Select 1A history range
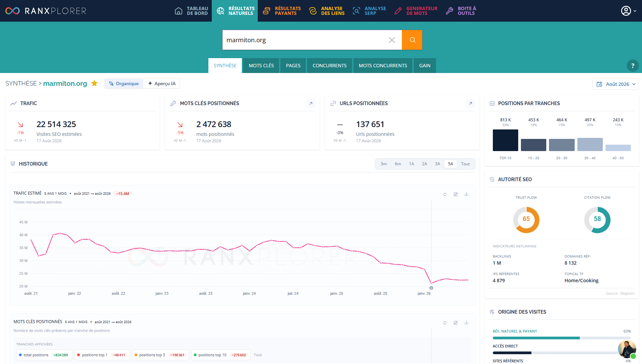642x364 pixels. pyautogui.click(x=411, y=164)
